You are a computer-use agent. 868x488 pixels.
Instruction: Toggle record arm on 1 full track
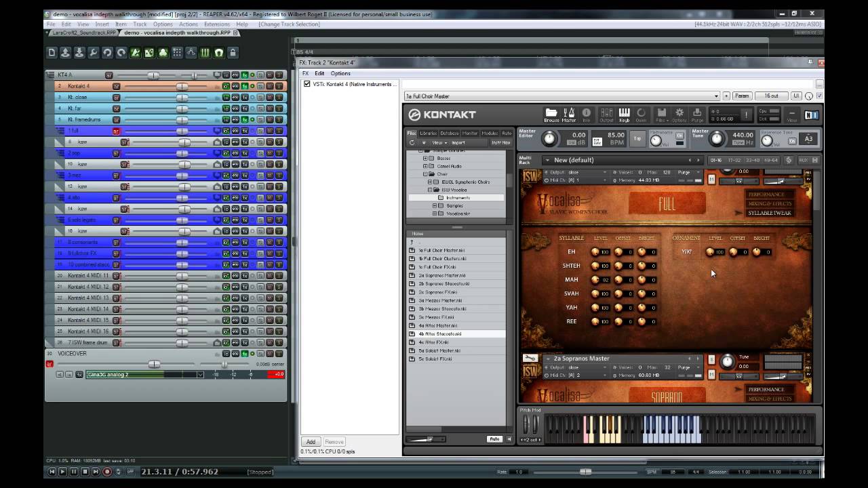click(116, 131)
